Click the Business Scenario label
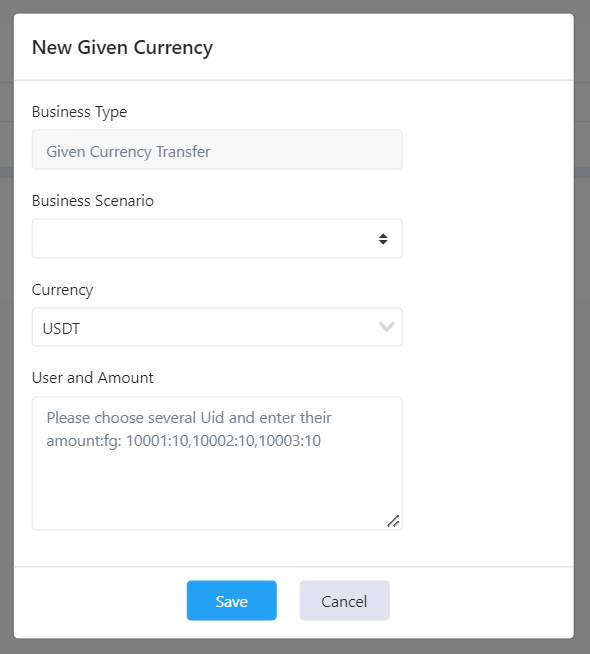The width and height of the screenshot is (590, 654). [x=93, y=201]
